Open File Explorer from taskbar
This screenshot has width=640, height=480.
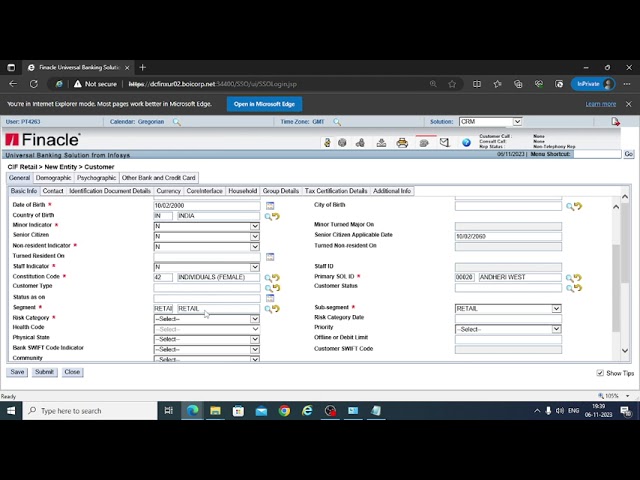pos(215,411)
